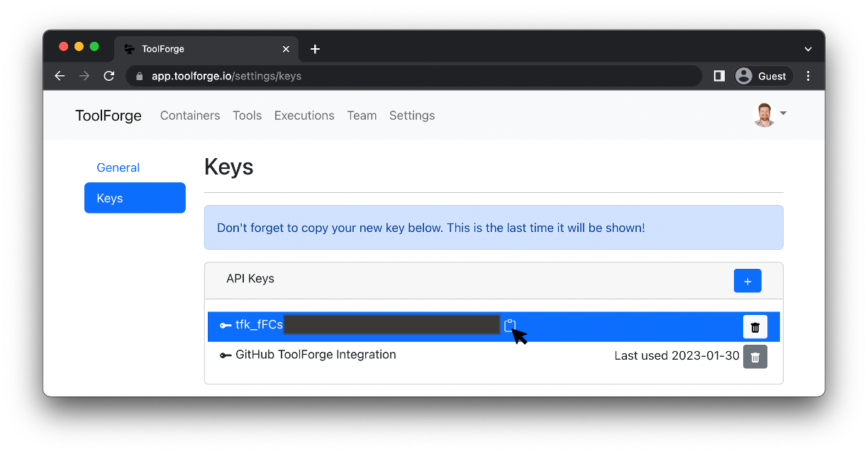Open the Containers page
868x454 pixels.
pos(190,116)
